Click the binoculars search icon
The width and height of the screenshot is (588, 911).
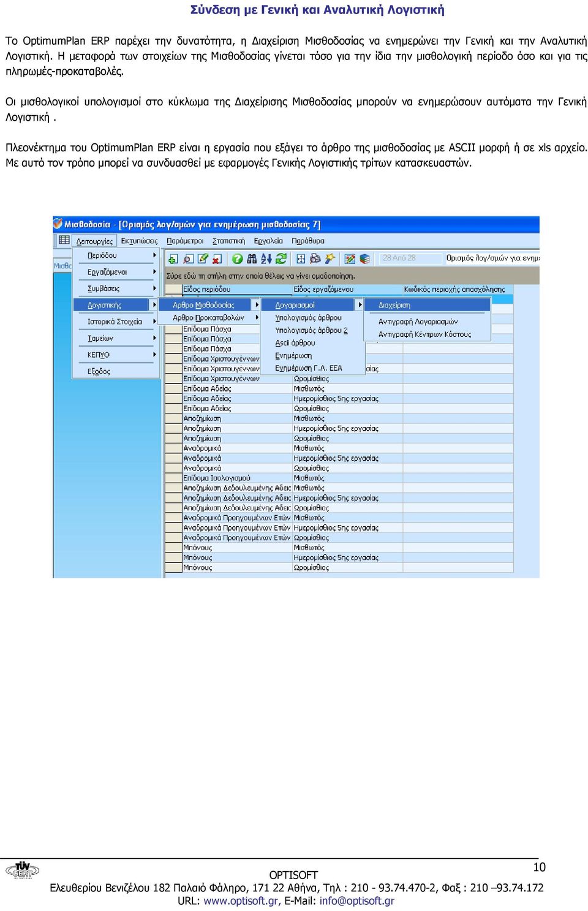(252, 259)
